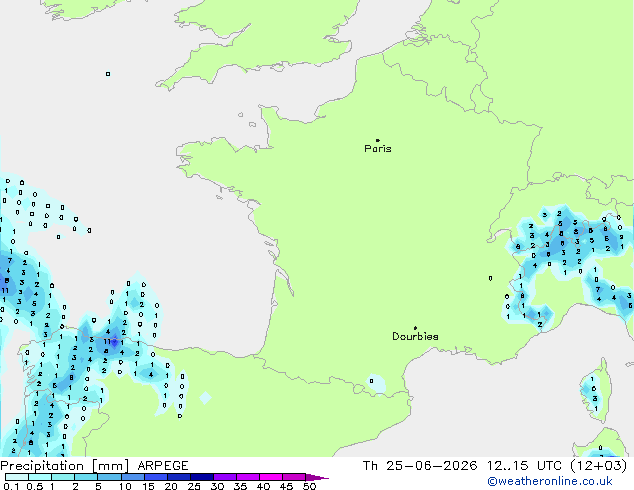Viewport: 634px width, 490px height.
Task: Click the Dourbies city label
Action: tap(415, 336)
